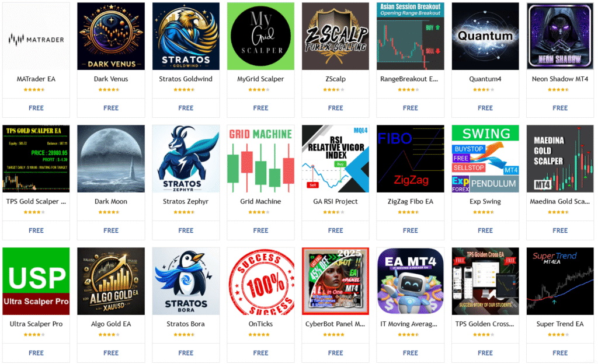This screenshot has height=364, width=598.
Task: Select the MyGrid Scalper green icon
Action: (x=260, y=36)
